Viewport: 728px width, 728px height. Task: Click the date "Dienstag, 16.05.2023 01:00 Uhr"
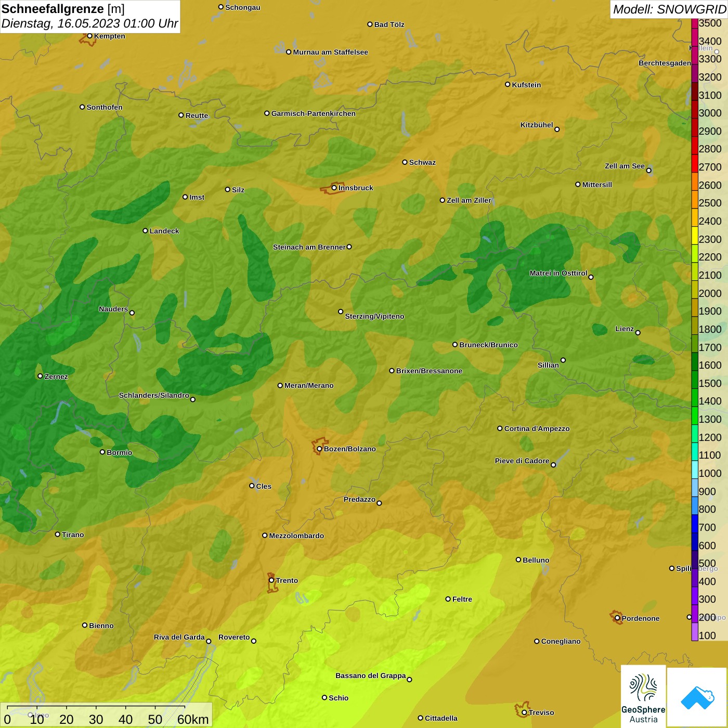tap(89, 24)
